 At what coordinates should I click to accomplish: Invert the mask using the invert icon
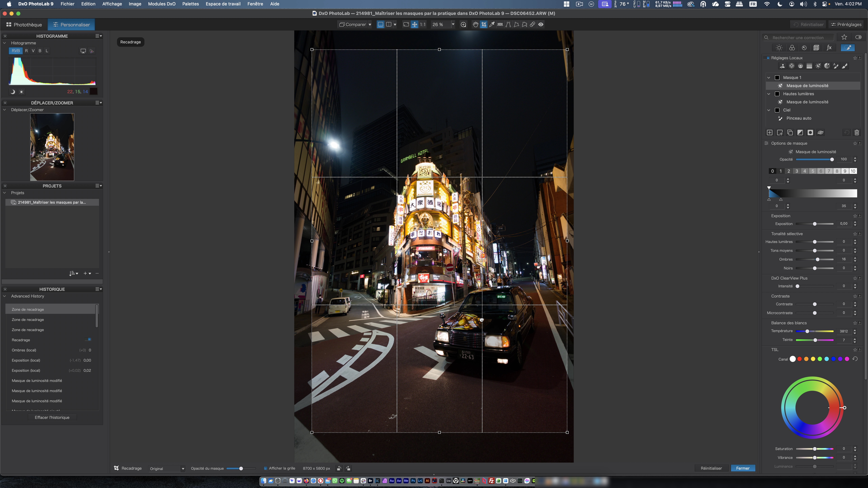tap(800, 133)
